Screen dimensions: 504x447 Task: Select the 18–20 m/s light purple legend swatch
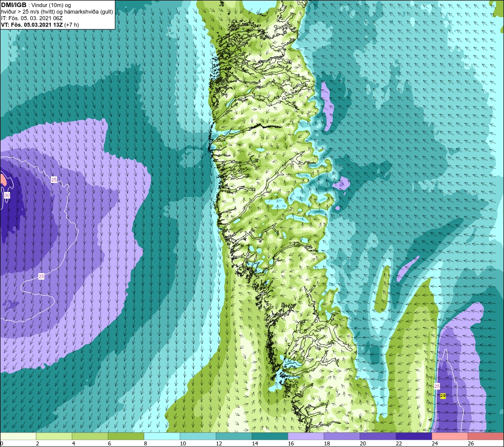pos(342,436)
